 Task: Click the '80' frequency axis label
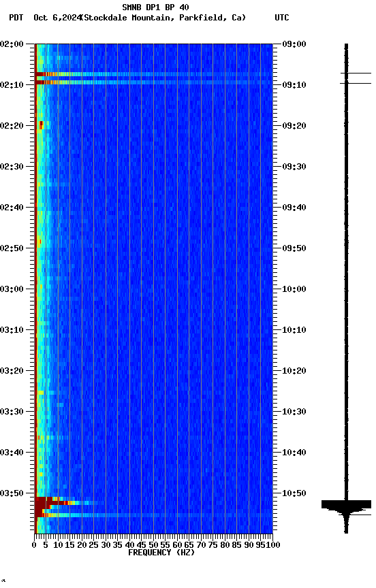225,545
